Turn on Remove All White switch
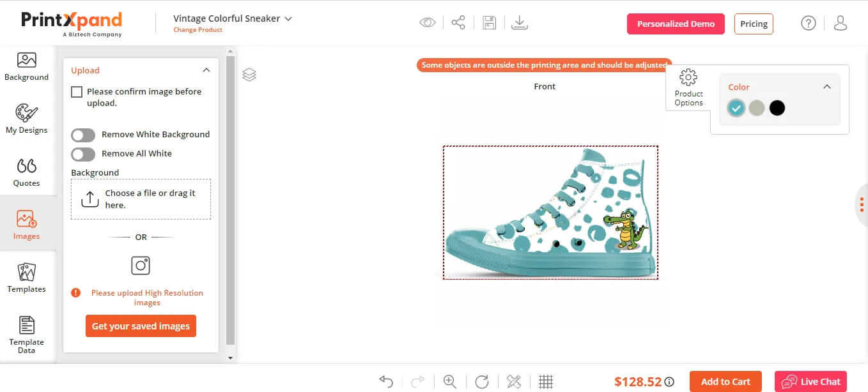 pos(83,154)
